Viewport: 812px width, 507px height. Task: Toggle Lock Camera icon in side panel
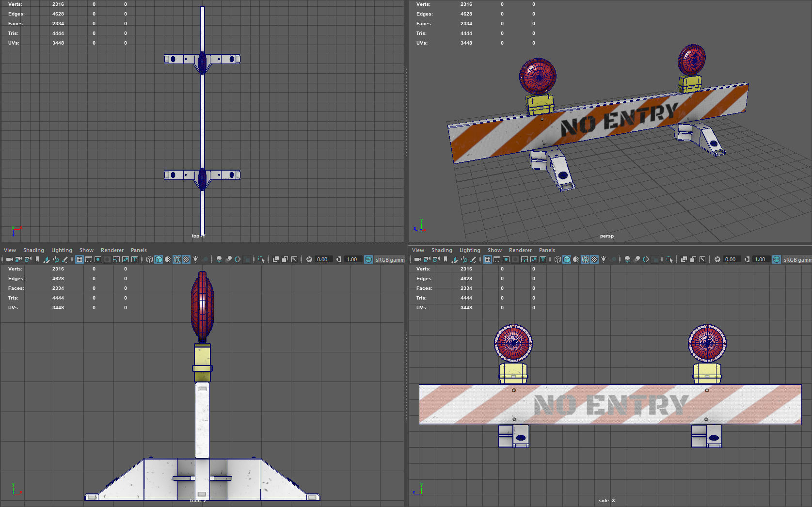[x=427, y=259]
